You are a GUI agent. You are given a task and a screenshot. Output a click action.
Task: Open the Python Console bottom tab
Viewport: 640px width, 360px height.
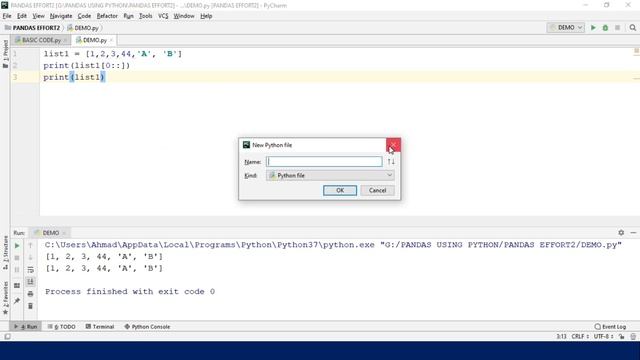pos(147,327)
